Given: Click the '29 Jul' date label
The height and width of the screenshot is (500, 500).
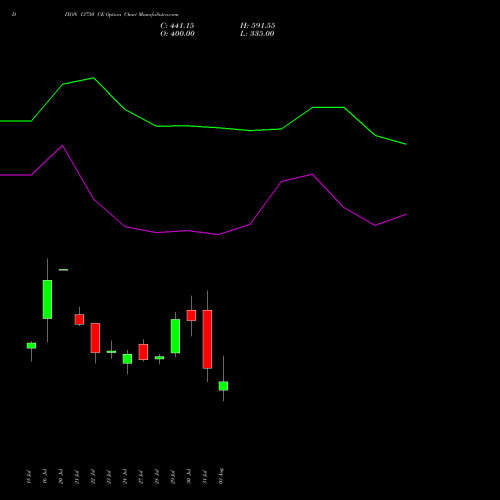Looking at the screenshot, I should [x=173, y=477].
